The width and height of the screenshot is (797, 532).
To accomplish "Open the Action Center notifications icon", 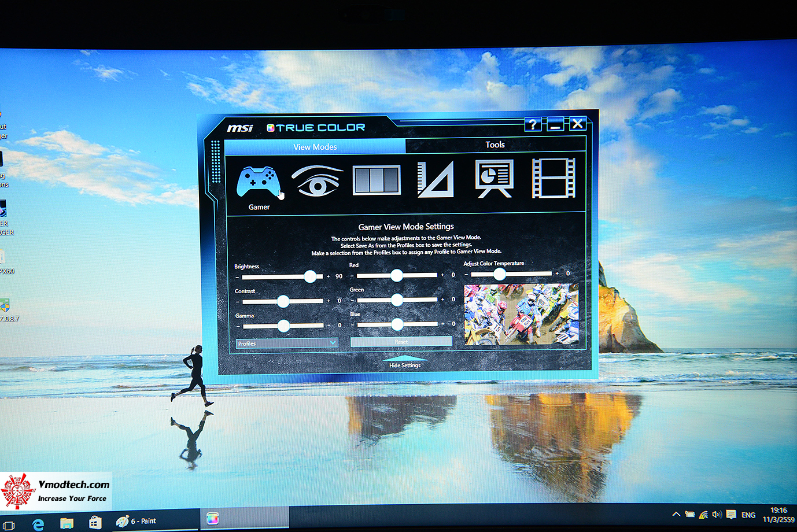I will point(731,515).
